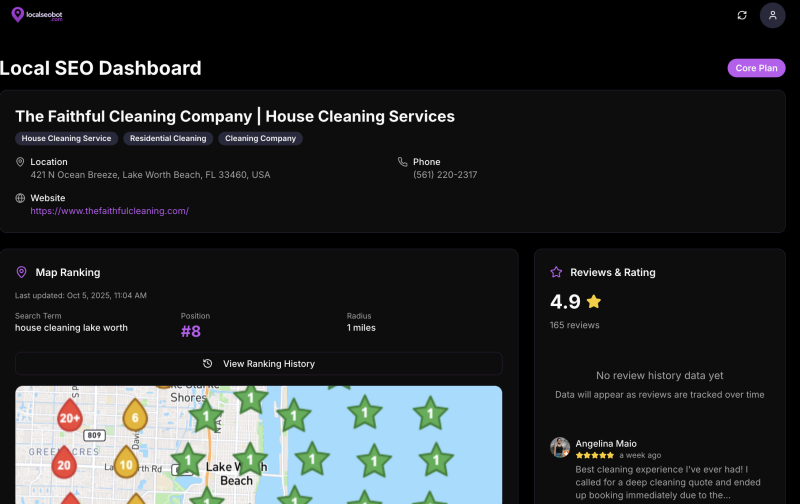
Task: Select the Residential Cleaning tag
Action: pyautogui.click(x=168, y=139)
